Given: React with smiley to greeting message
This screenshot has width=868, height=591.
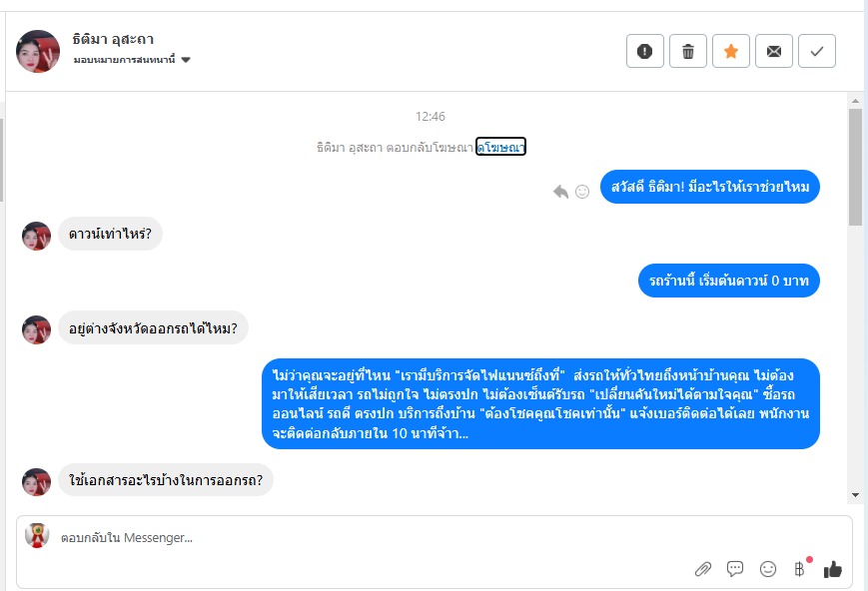Looking at the screenshot, I should [582, 191].
